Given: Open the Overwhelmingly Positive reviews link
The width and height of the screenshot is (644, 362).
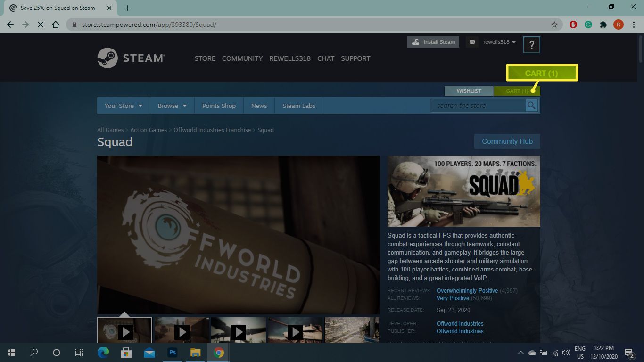Looking at the screenshot, I should coord(467,291).
